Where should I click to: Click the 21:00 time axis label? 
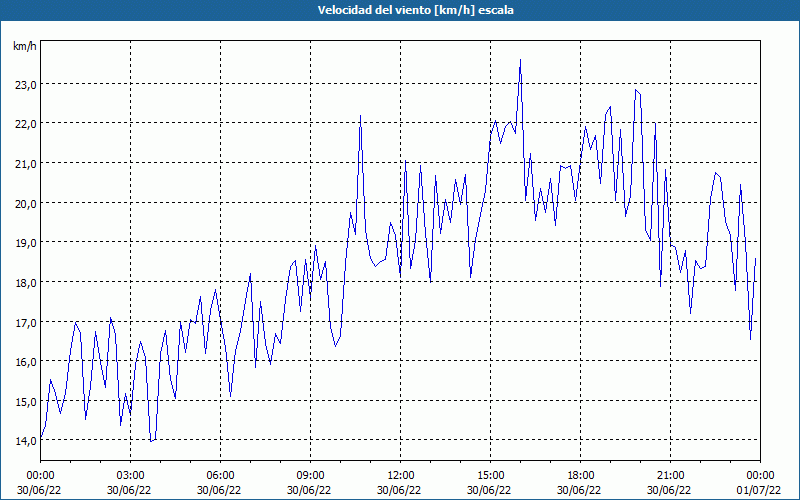pos(670,476)
